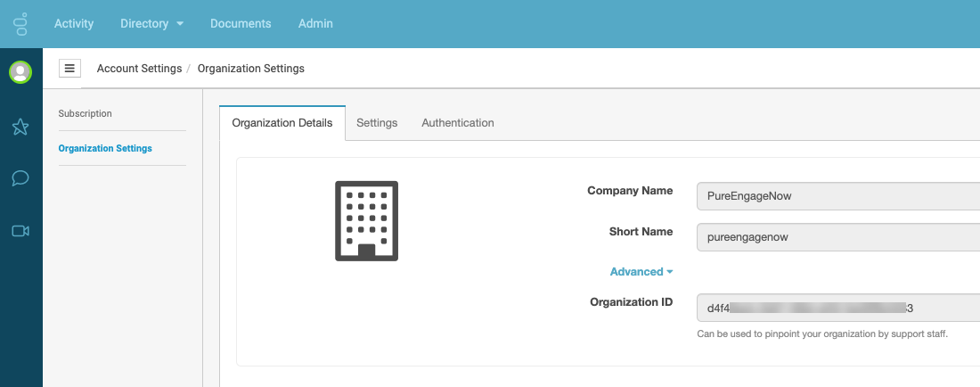Image resolution: width=980 pixels, height=387 pixels.
Task: Open the user profile avatar
Action: (x=20, y=72)
